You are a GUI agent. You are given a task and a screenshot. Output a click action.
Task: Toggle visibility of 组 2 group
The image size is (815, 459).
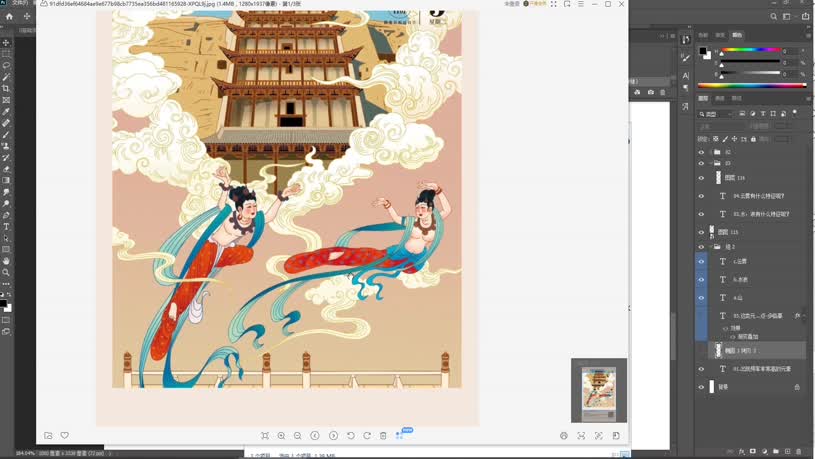pos(701,247)
